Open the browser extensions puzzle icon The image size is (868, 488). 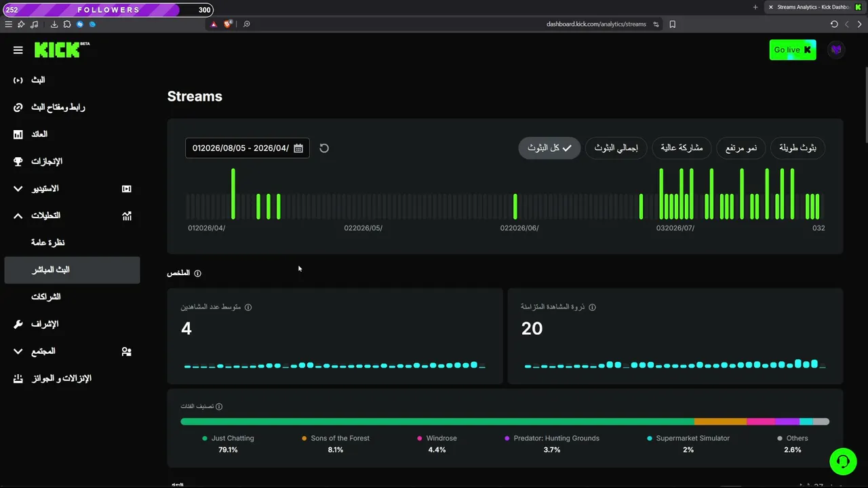click(x=67, y=24)
